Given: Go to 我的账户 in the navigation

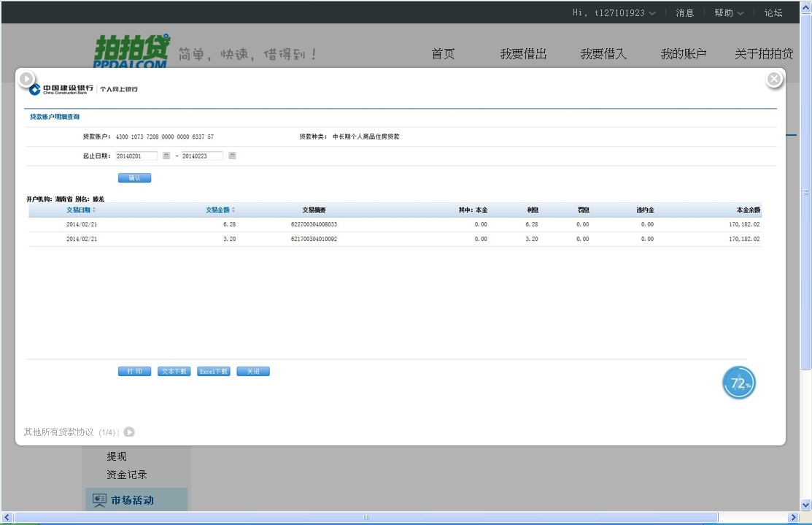Looking at the screenshot, I should click(683, 54).
